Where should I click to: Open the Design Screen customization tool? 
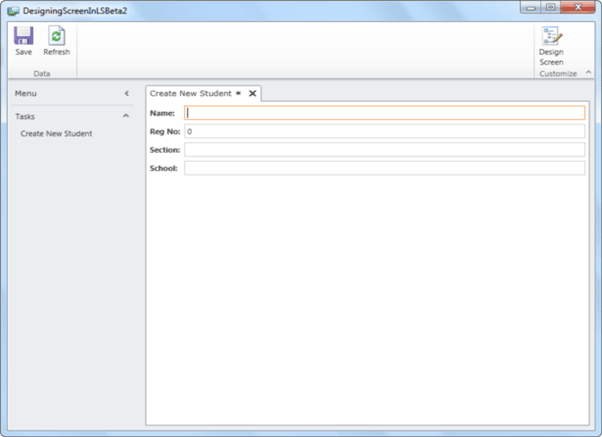click(551, 46)
